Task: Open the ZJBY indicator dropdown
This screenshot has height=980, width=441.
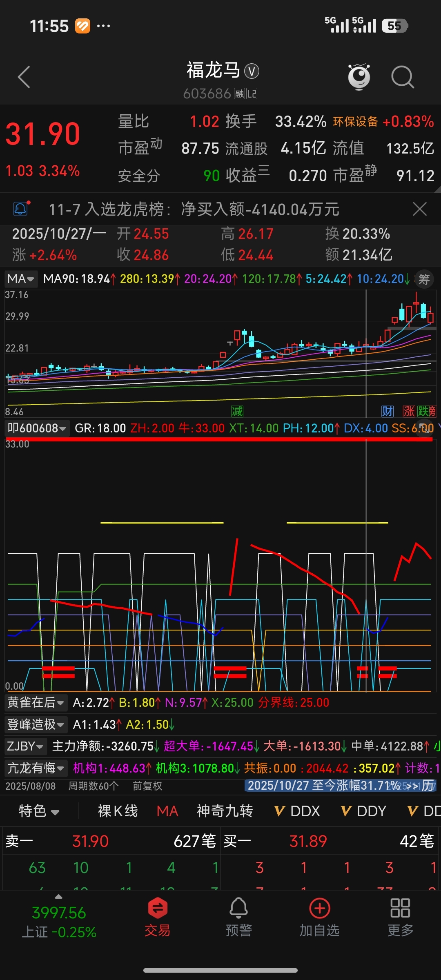Action: coord(25,746)
